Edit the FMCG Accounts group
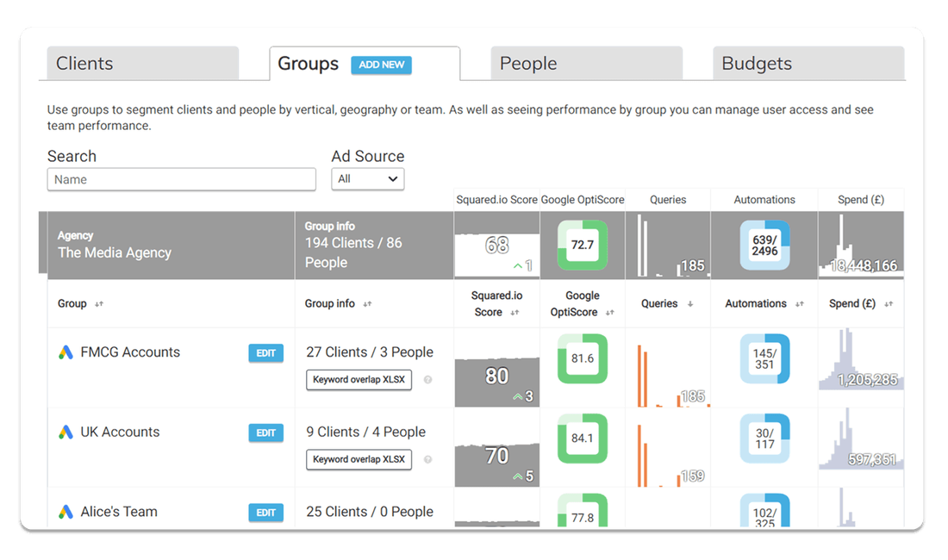 coord(265,353)
